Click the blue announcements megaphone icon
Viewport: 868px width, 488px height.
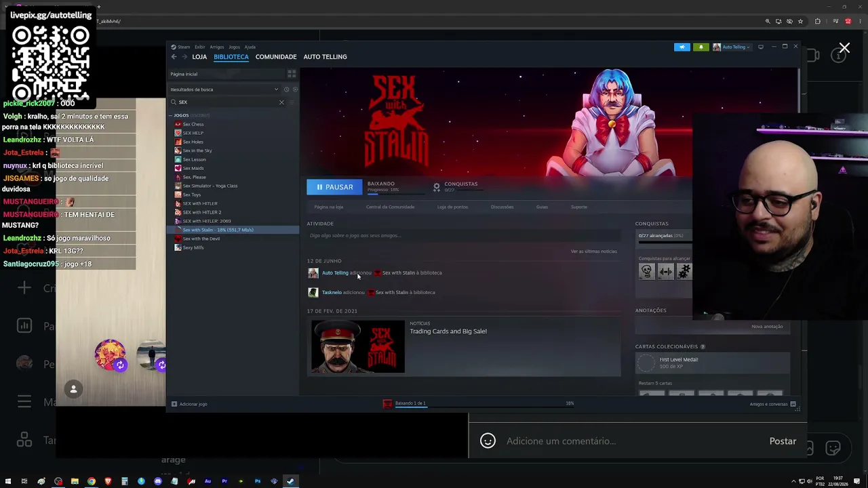[x=682, y=47]
